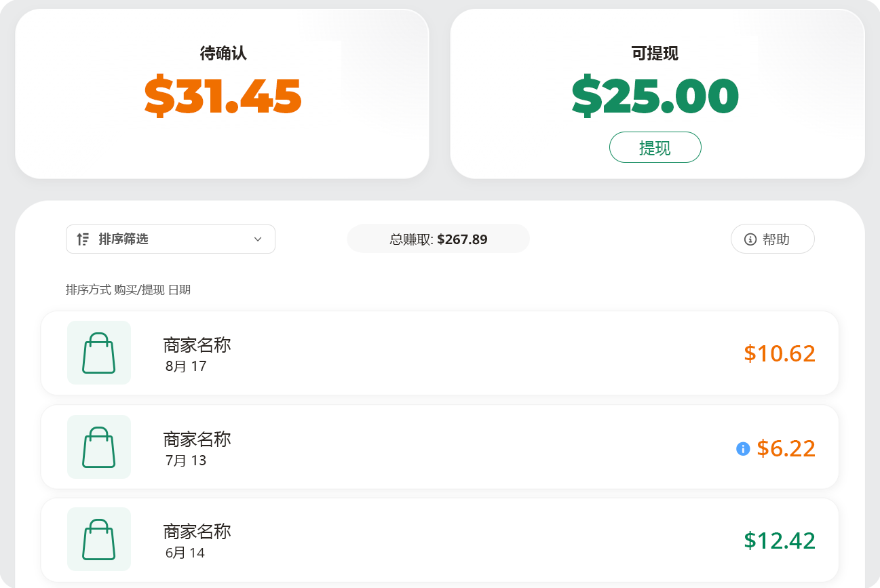The height and width of the screenshot is (588, 880).
Task: Click the $12.42 confirmed amount
Action: pyautogui.click(x=780, y=541)
